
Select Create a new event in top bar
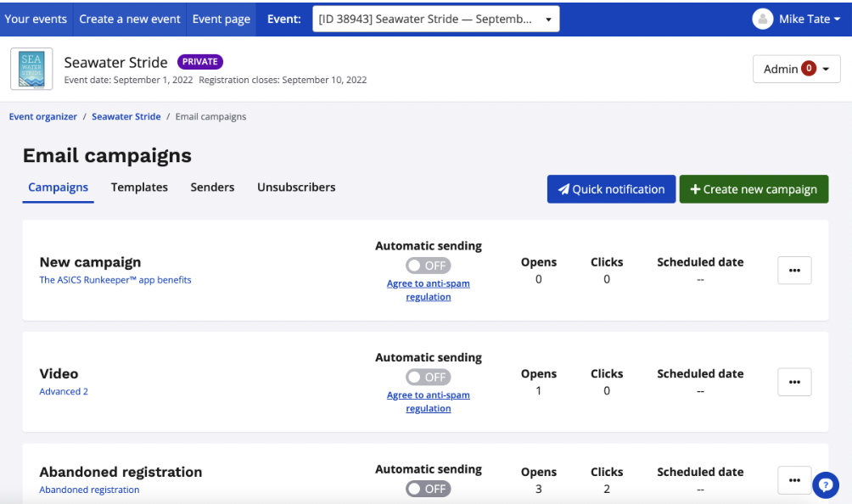click(130, 19)
